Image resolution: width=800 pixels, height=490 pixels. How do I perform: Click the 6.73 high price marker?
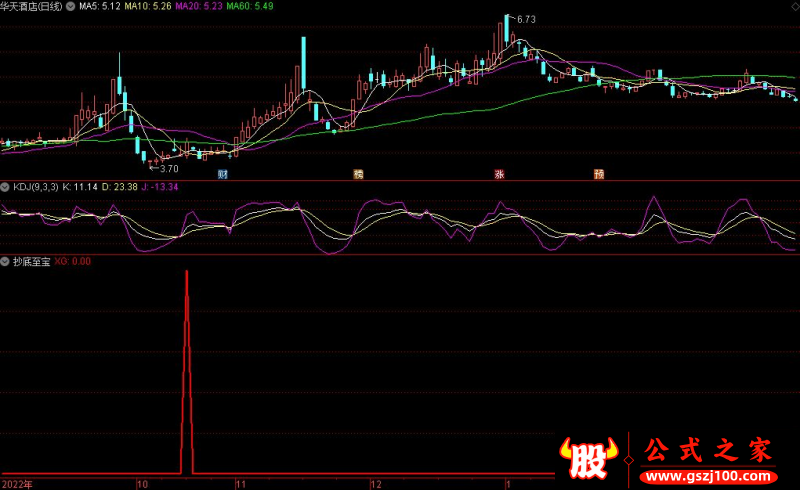click(x=525, y=19)
